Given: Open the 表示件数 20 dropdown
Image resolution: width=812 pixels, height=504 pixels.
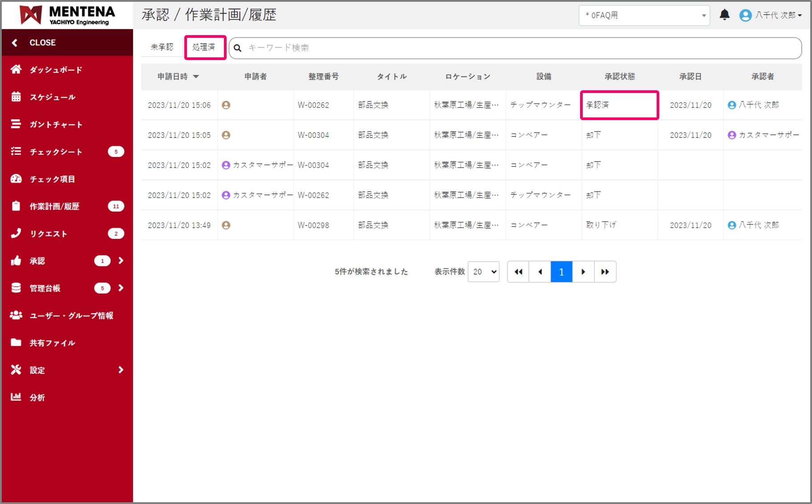Looking at the screenshot, I should pos(483,272).
